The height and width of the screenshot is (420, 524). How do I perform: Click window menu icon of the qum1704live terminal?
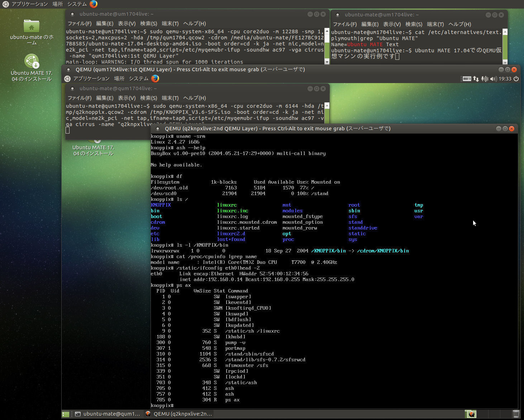72,88
